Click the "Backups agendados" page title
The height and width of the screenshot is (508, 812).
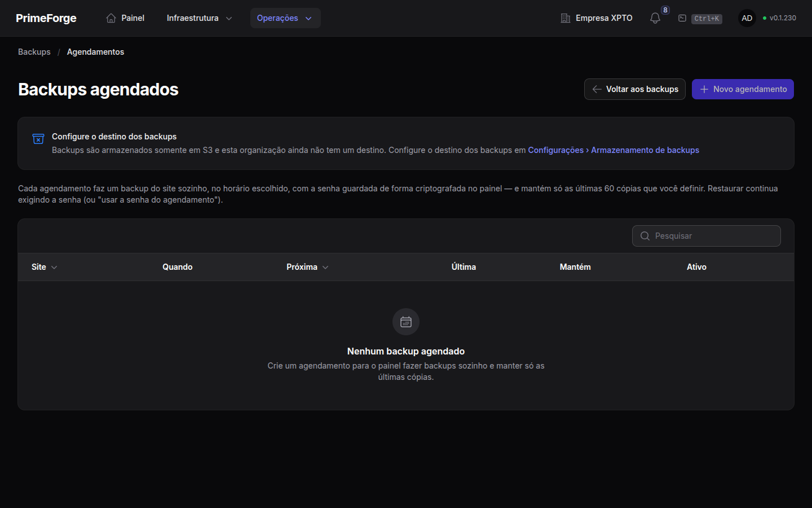[x=98, y=89]
